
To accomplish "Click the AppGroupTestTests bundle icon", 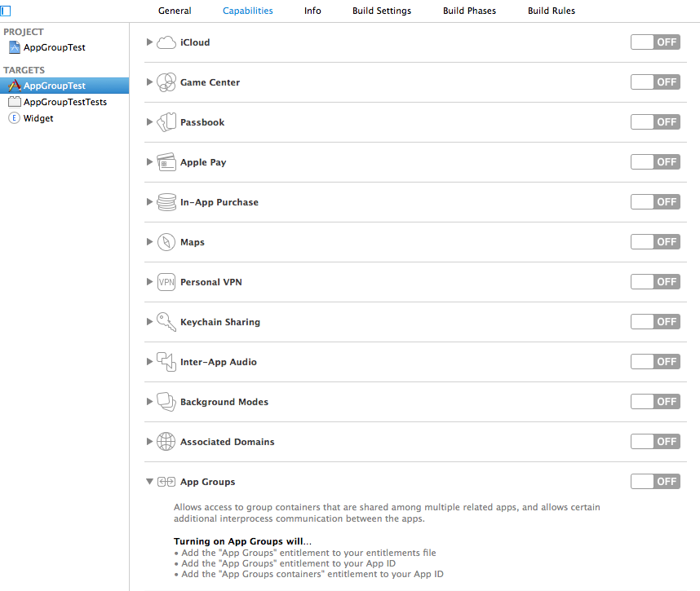I will coord(15,102).
